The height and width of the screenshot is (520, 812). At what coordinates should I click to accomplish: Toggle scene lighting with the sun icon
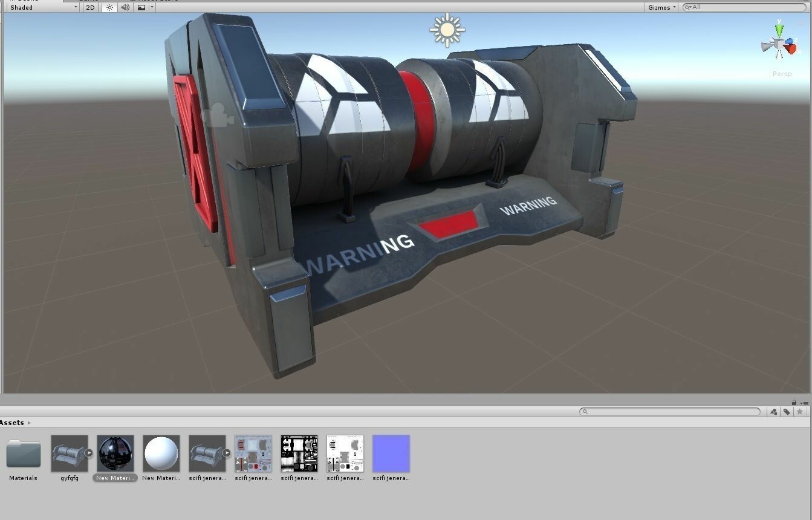tap(109, 7)
